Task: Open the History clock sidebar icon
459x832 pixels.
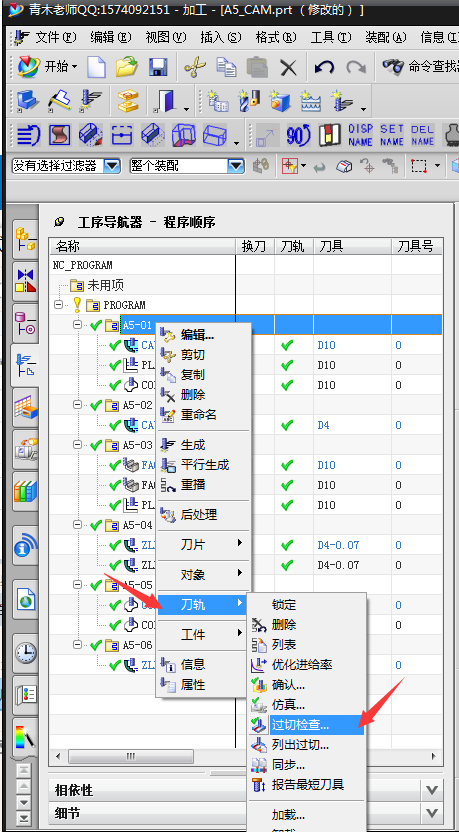Action: click(x=25, y=652)
